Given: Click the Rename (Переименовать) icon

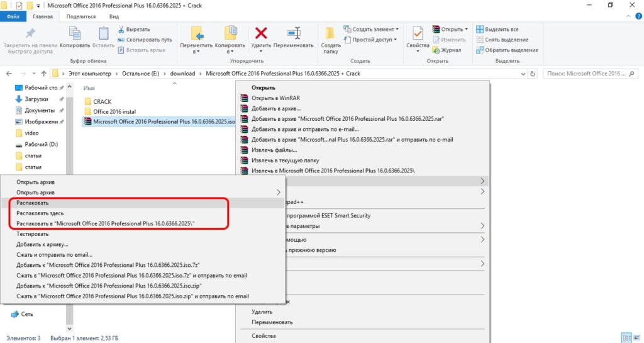Looking at the screenshot, I should 294,33.
